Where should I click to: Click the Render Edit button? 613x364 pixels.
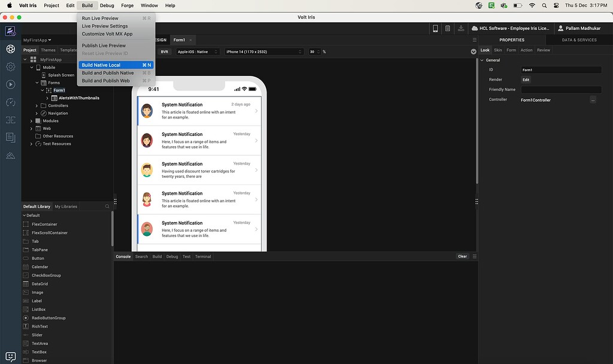tap(526, 80)
